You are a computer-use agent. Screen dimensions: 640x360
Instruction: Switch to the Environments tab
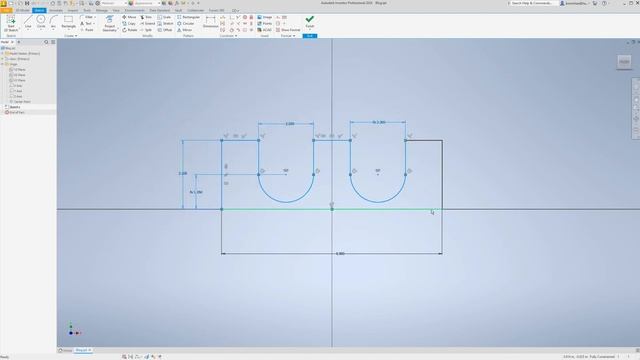(135, 10)
